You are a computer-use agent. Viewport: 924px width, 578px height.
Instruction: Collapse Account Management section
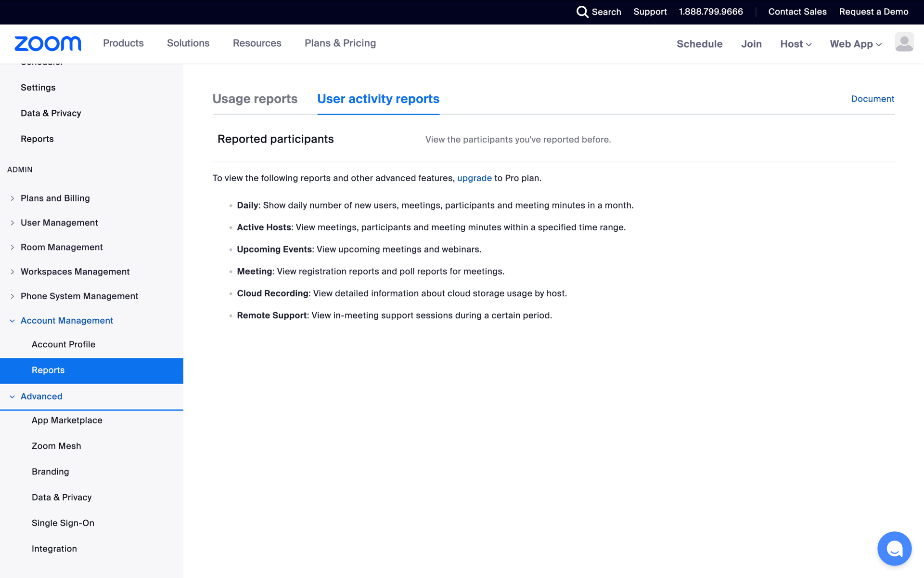13,321
